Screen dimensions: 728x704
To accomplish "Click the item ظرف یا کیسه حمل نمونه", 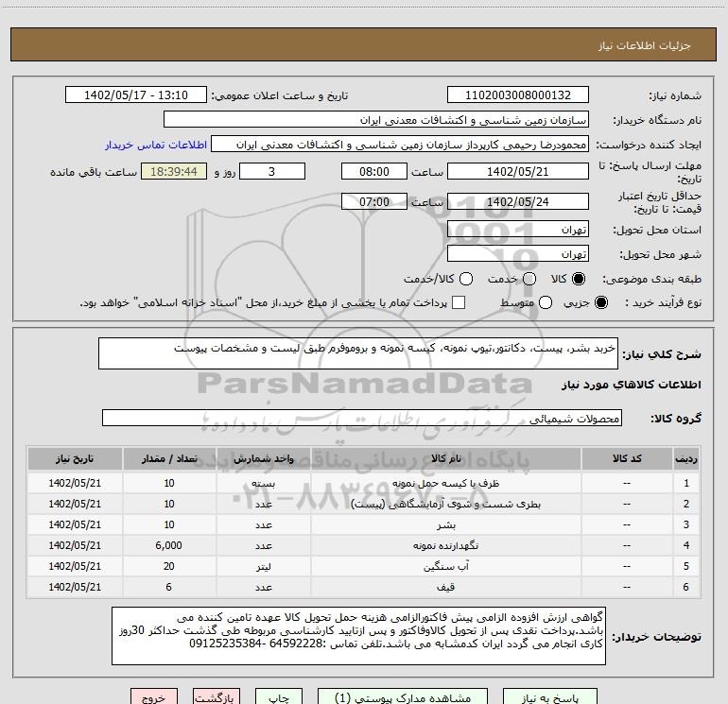I will click(x=445, y=483).
